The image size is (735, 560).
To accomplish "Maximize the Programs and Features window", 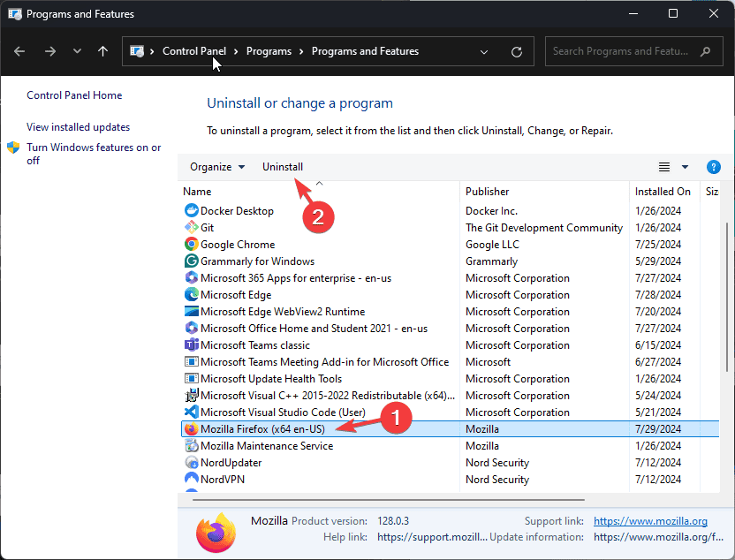I will click(x=672, y=13).
